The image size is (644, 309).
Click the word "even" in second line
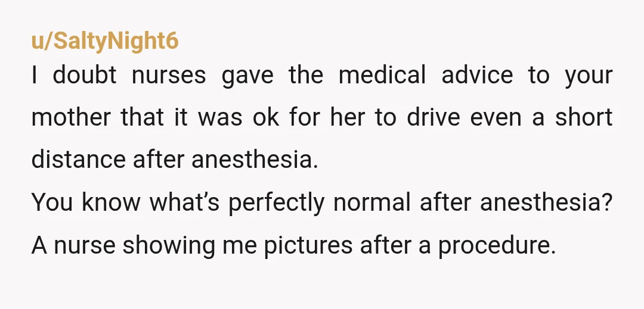[497, 119]
